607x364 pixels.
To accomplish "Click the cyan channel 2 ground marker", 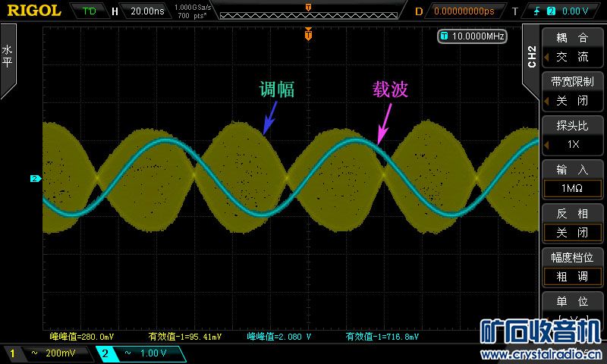I will 35,178.
